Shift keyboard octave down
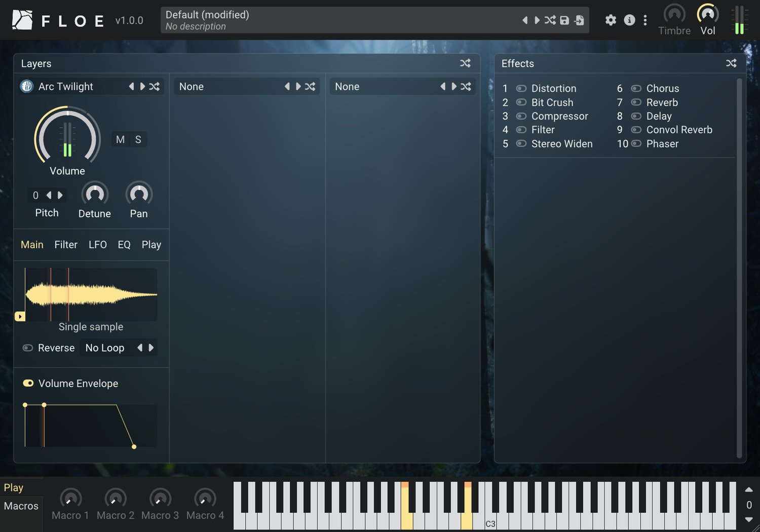The width and height of the screenshot is (760, 532). 749,519
